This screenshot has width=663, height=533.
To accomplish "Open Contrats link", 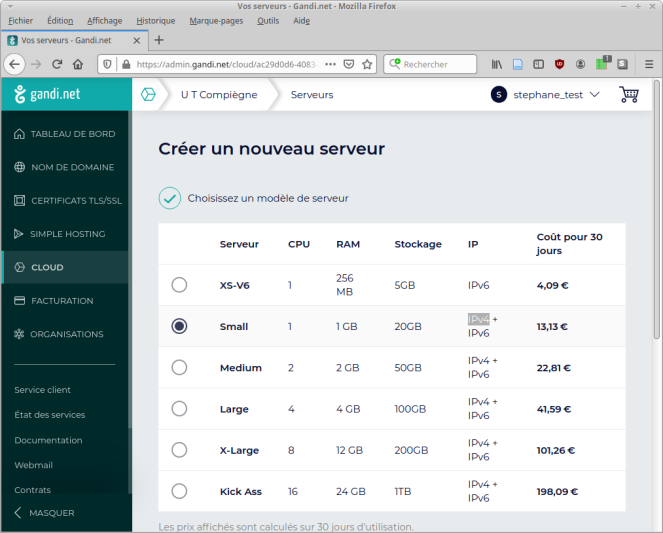I will tap(33, 490).
